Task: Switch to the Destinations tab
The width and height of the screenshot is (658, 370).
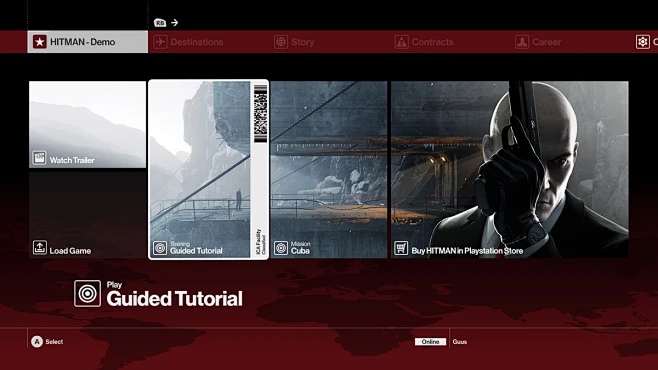Action: (x=188, y=42)
